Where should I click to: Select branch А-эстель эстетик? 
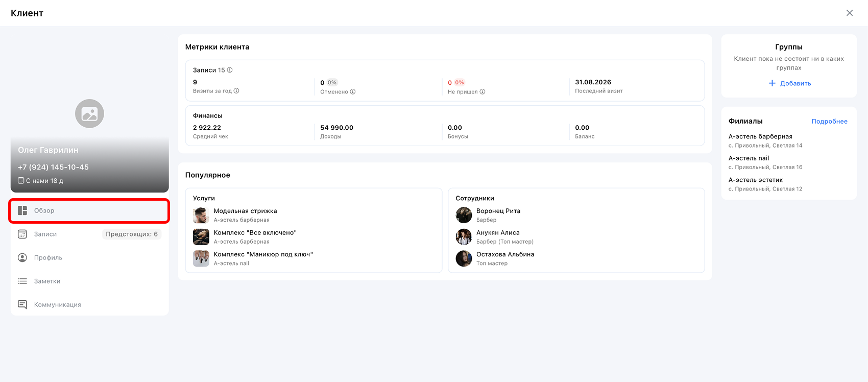tap(756, 180)
